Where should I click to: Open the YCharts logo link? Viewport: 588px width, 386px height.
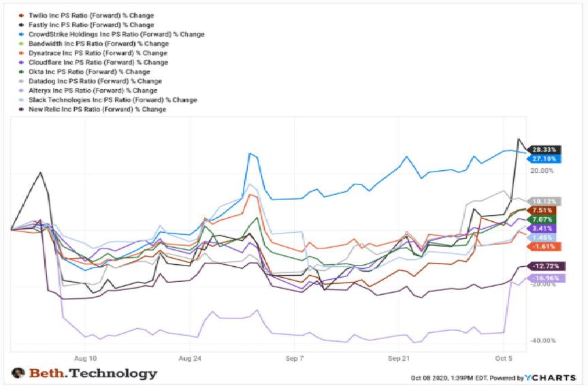[x=550, y=377]
